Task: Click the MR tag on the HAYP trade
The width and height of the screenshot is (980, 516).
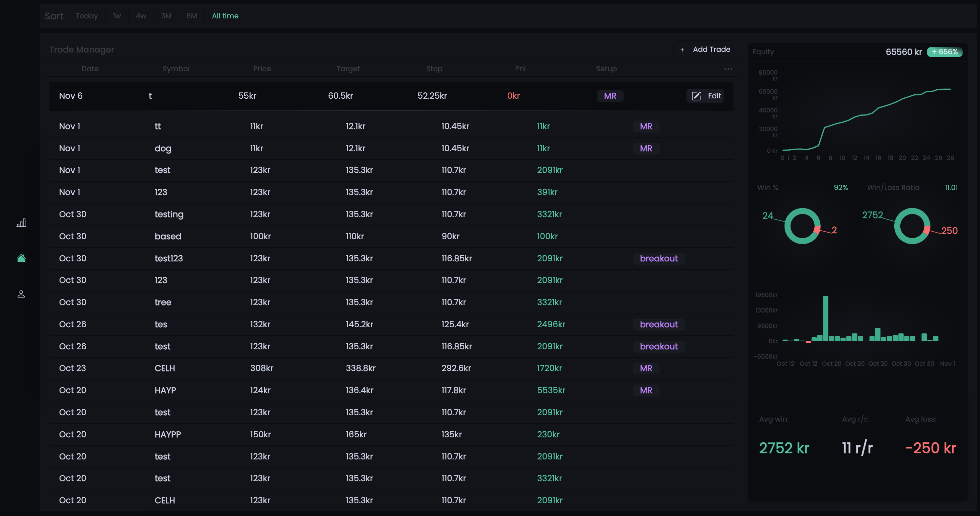Action: coord(646,391)
